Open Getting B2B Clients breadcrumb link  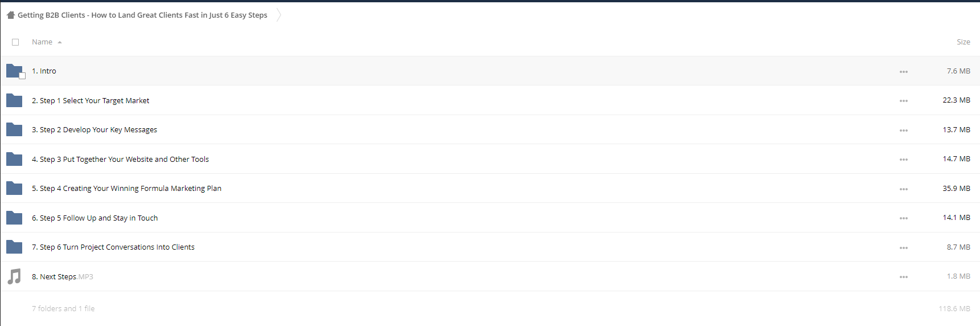click(x=142, y=15)
